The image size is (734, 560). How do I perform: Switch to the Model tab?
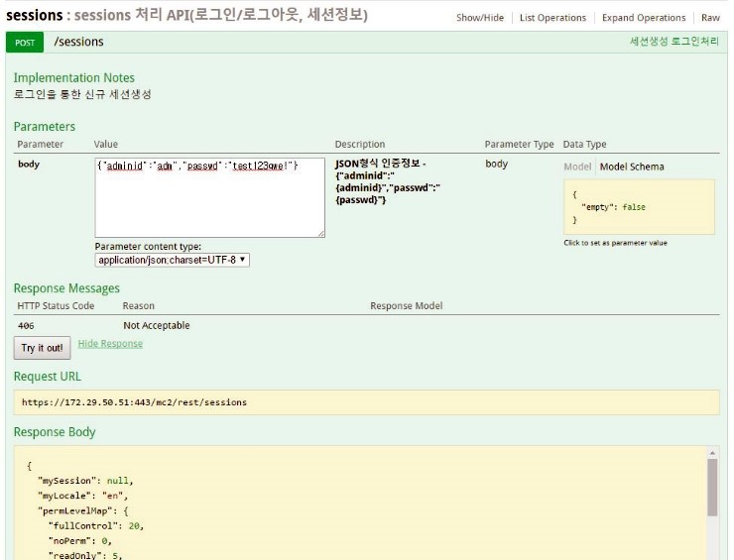point(576,167)
